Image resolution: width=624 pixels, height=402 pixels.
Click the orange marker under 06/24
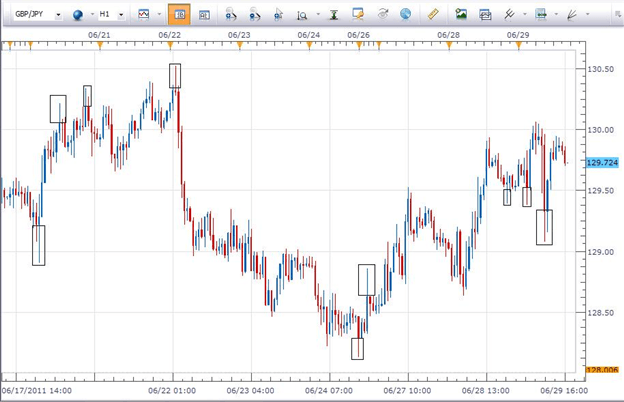point(309,46)
